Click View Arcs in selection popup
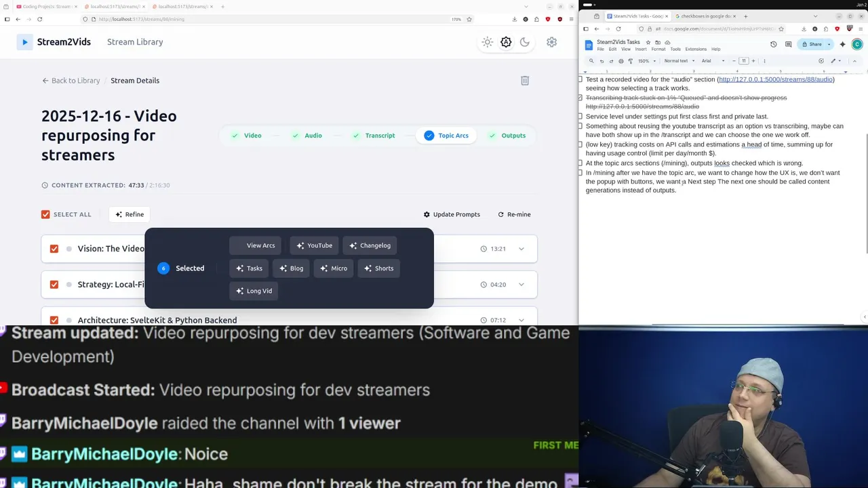The width and height of the screenshot is (868, 488). coord(255,245)
